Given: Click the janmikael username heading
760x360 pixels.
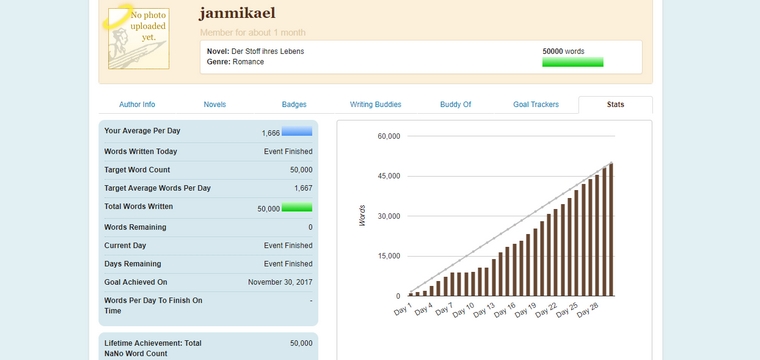Looking at the screenshot, I should (x=237, y=14).
